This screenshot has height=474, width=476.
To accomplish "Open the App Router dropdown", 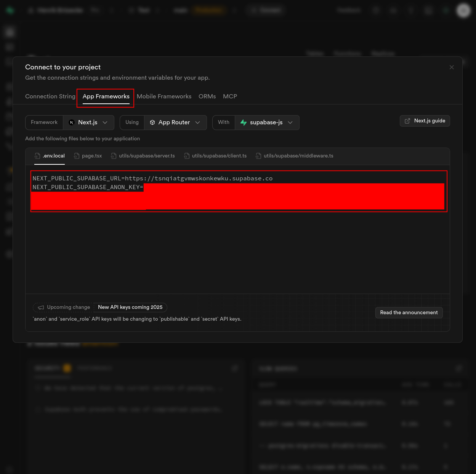I will (x=175, y=122).
